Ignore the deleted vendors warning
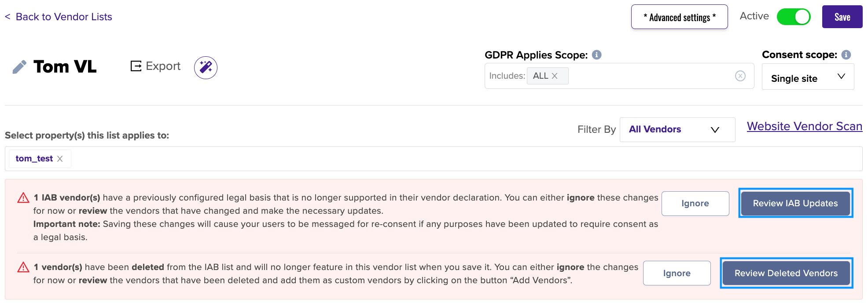The height and width of the screenshot is (303, 868). (677, 273)
